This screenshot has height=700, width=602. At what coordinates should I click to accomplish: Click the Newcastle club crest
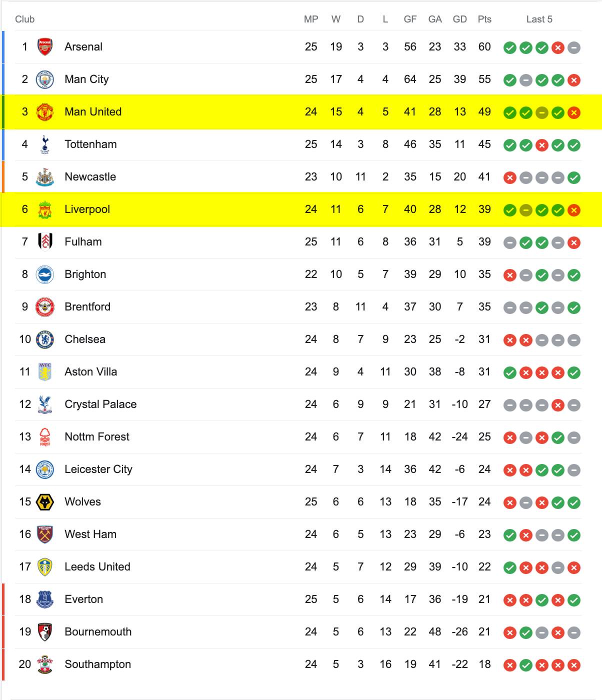point(45,177)
